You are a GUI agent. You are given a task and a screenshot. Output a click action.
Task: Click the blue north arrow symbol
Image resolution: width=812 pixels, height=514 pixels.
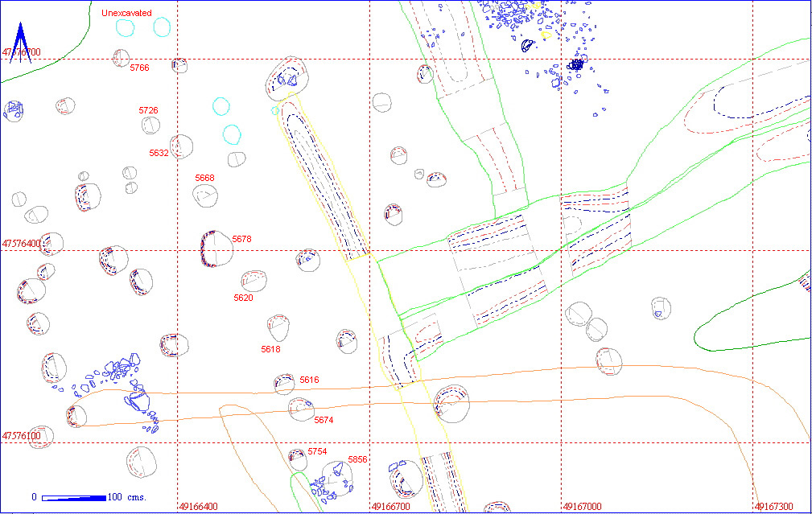20,43
